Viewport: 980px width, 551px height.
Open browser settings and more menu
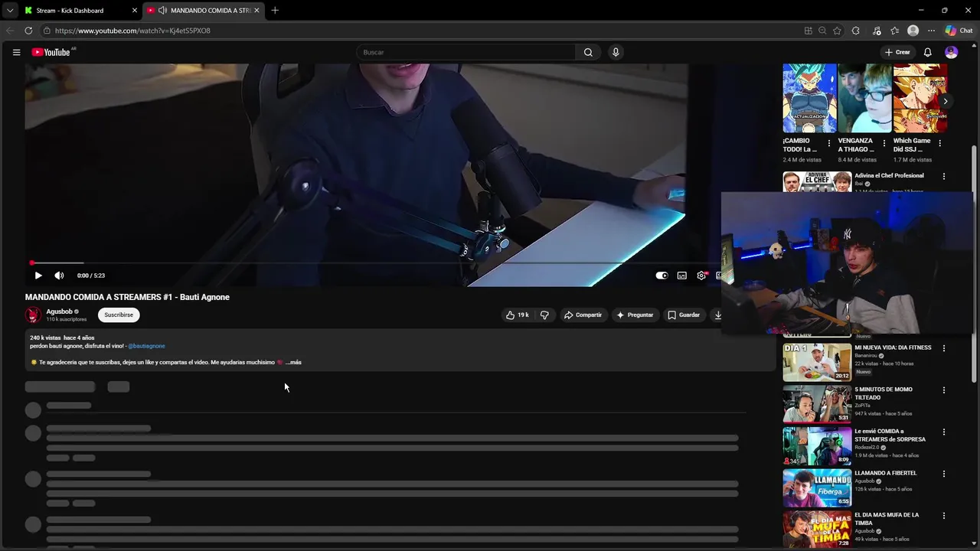931,31
